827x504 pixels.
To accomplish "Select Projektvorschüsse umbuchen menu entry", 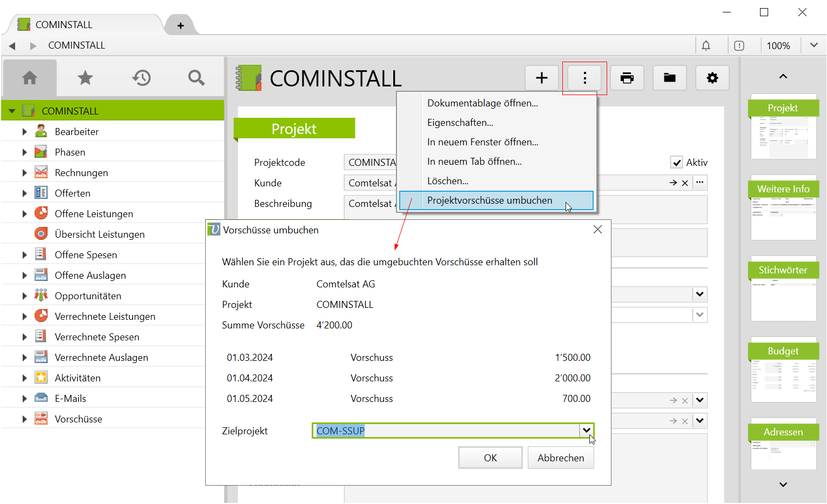I will (489, 200).
